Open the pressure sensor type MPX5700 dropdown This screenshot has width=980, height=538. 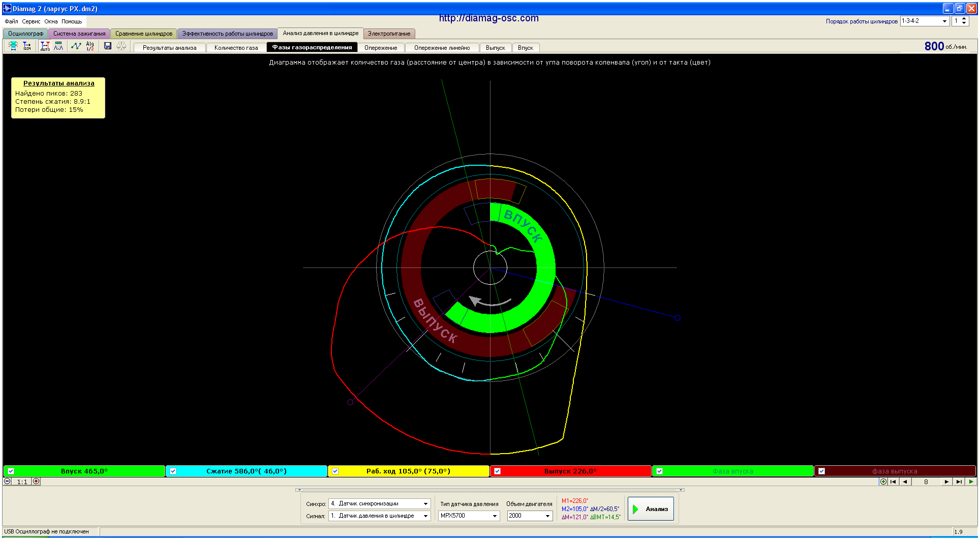click(x=495, y=516)
